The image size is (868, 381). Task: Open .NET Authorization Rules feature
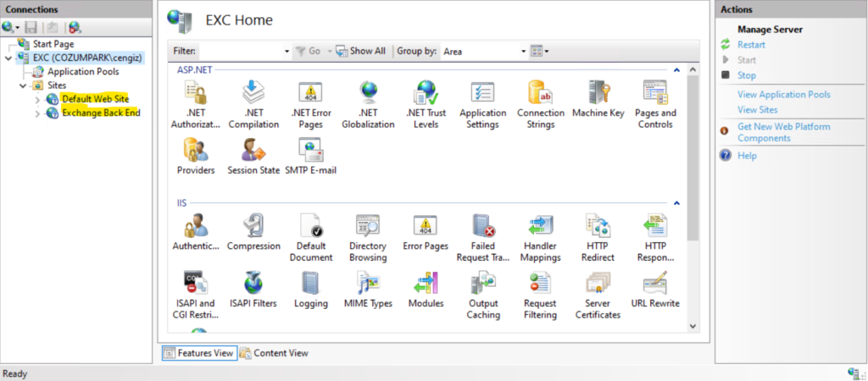tap(196, 104)
